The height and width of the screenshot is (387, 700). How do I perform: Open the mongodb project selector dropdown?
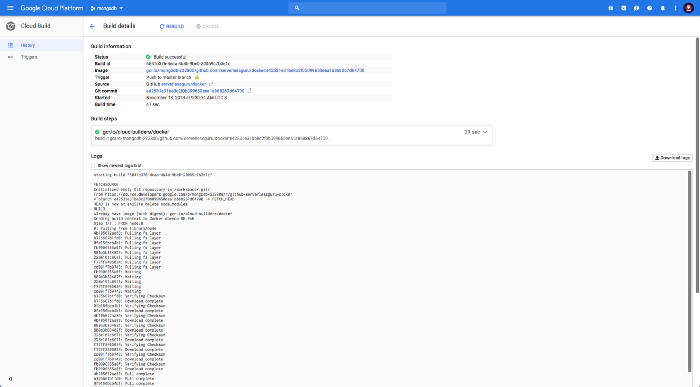[107, 8]
